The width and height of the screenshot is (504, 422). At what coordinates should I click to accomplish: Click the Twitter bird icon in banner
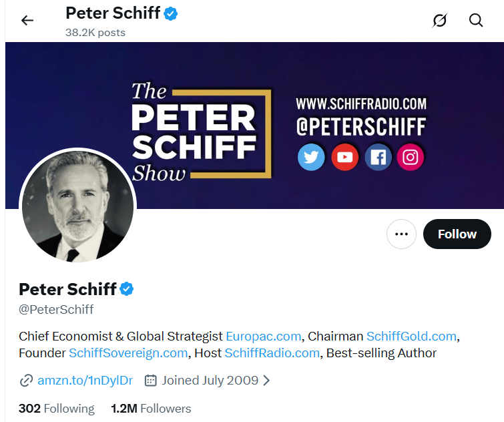[x=311, y=158]
